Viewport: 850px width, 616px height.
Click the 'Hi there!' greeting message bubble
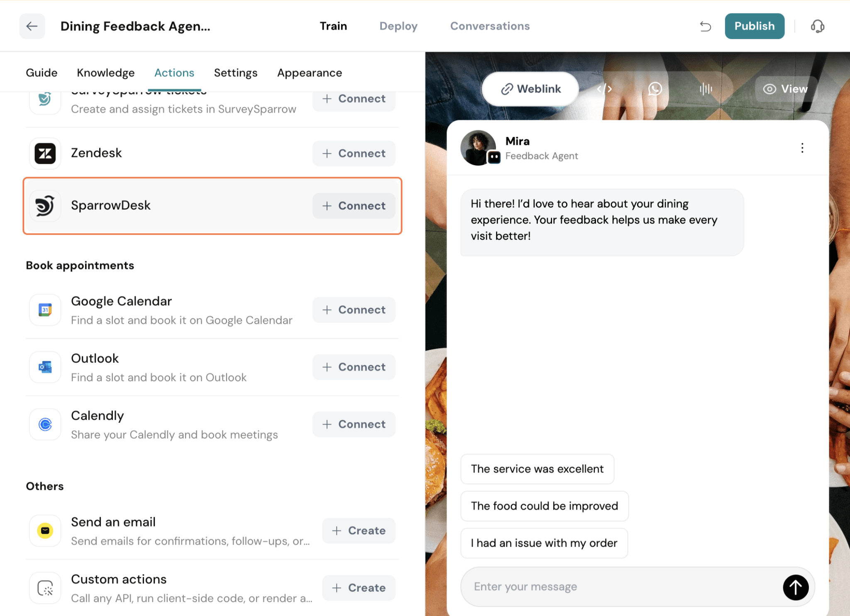(602, 222)
